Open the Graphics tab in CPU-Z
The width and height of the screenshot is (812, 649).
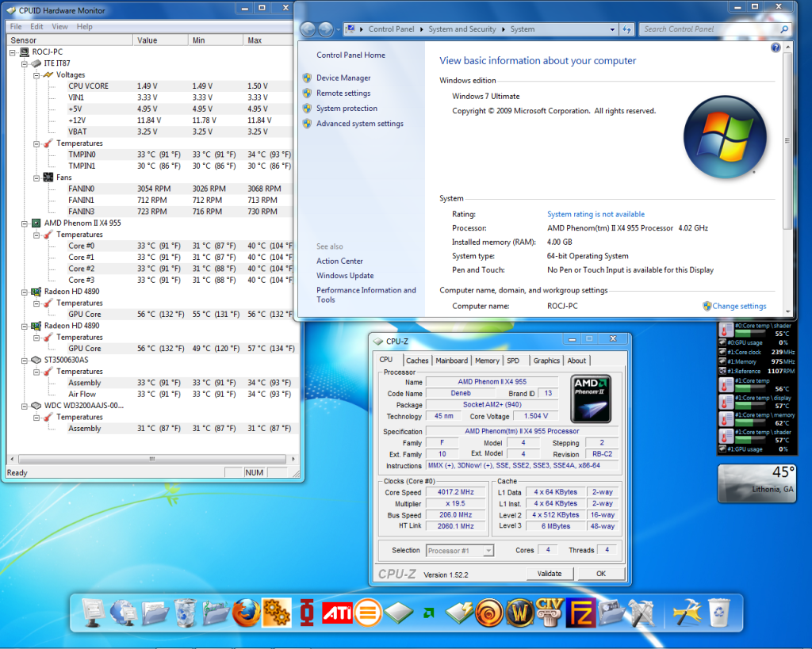[x=546, y=361]
